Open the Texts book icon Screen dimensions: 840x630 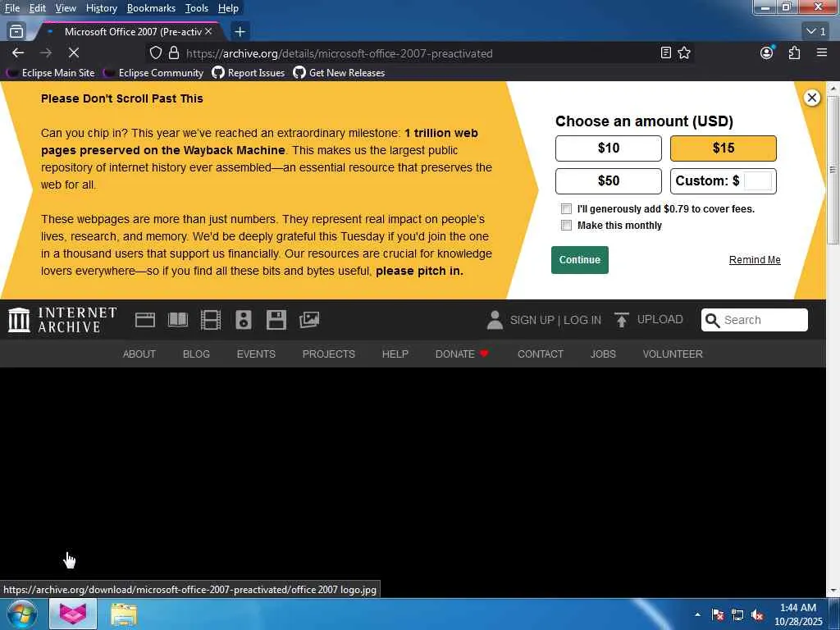[178, 320]
